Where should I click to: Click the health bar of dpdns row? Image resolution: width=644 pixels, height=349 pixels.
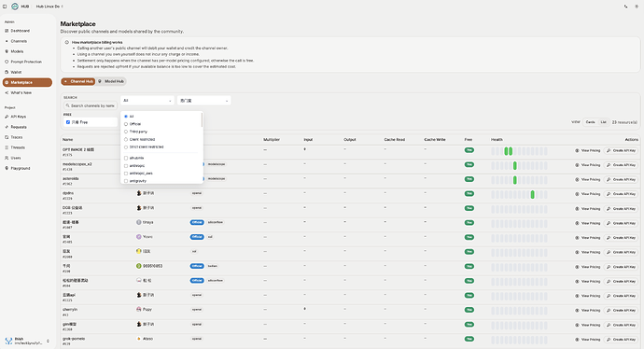(x=519, y=195)
